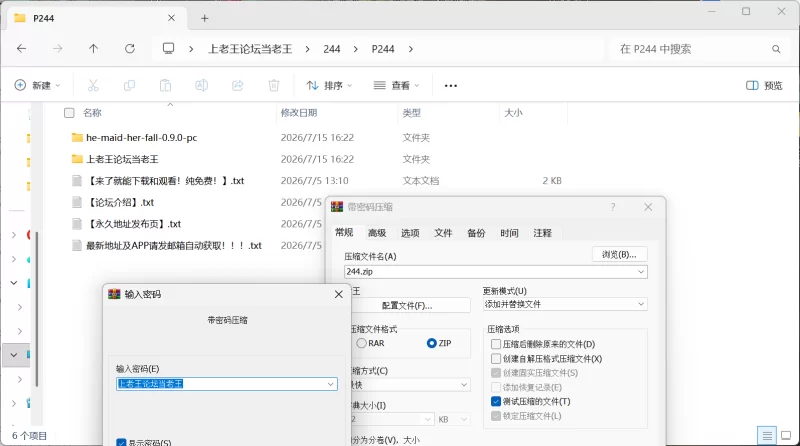Uncheck 测试压缩的文件(T) checkbox
Viewport: 800px width, 446px height.
click(495, 402)
